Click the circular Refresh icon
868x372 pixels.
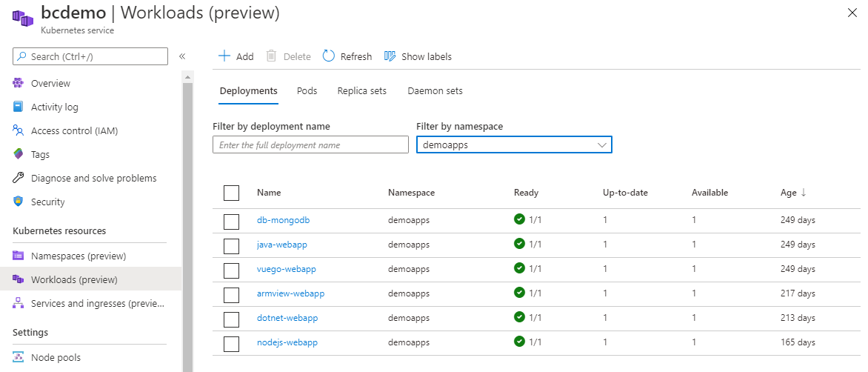(329, 56)
